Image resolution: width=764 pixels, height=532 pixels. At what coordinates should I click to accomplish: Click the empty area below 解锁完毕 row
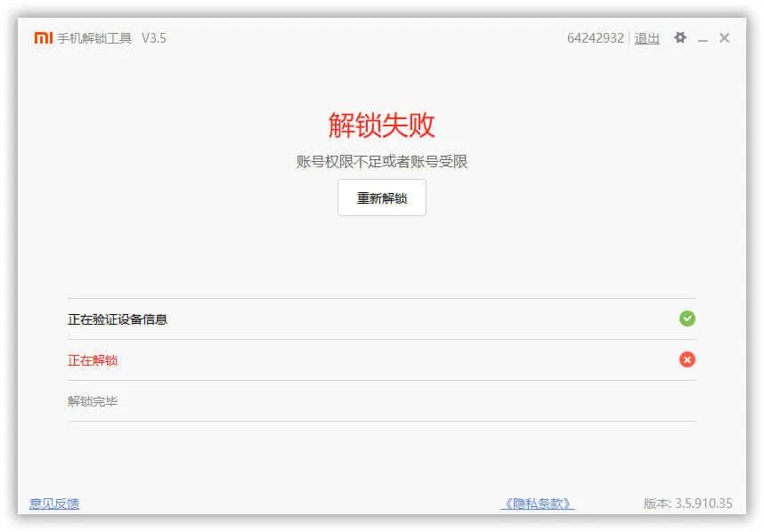click(381, 454)
